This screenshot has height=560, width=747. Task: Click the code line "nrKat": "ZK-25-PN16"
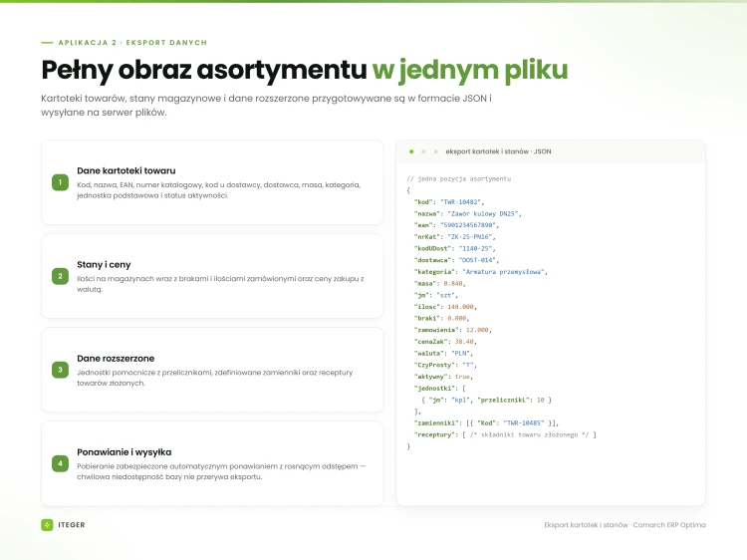coord(454,237)
